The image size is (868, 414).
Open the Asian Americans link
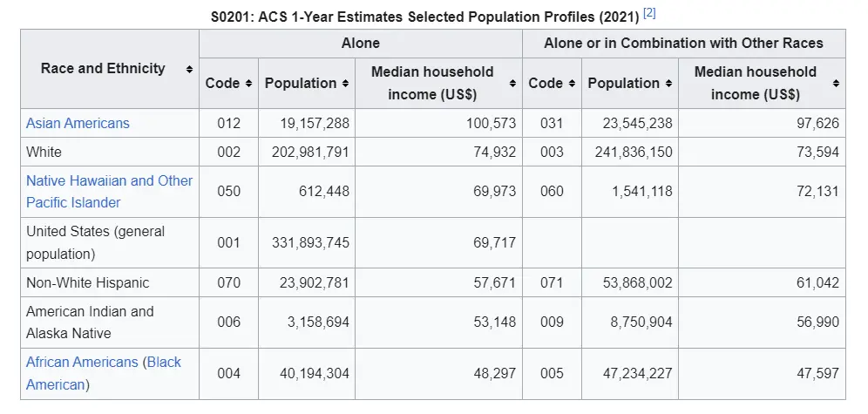point(78,123)
